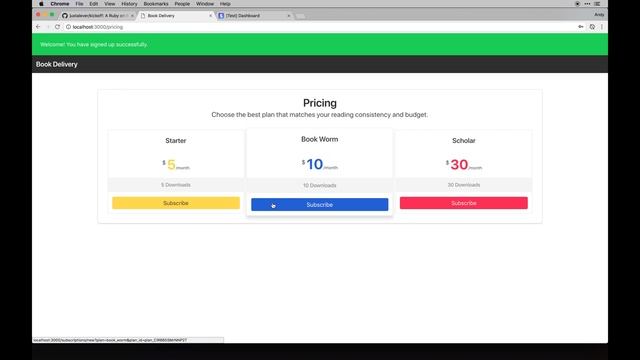Click the Scholar plan title
The height and width of the screenshot is (360, 640).
pyautogui.click(x=464, y=140)
